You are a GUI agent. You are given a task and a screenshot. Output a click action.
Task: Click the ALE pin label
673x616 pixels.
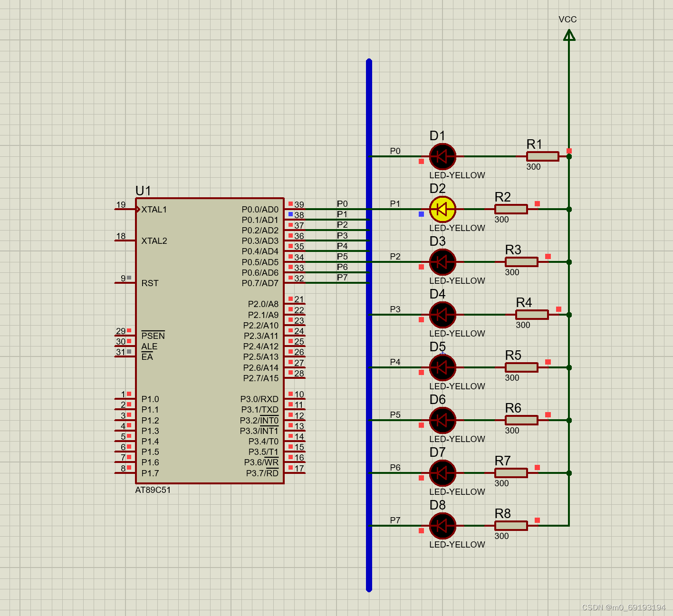coord(149,346)
